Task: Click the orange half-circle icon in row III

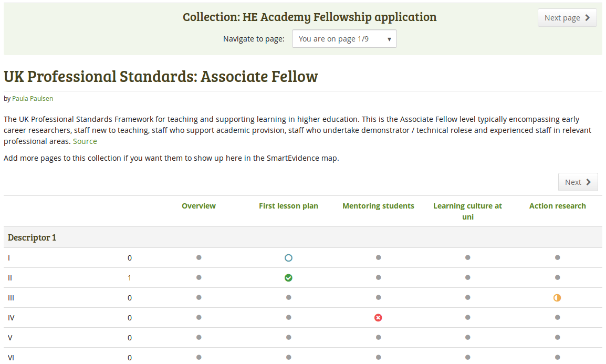Action: coord(557,298)
